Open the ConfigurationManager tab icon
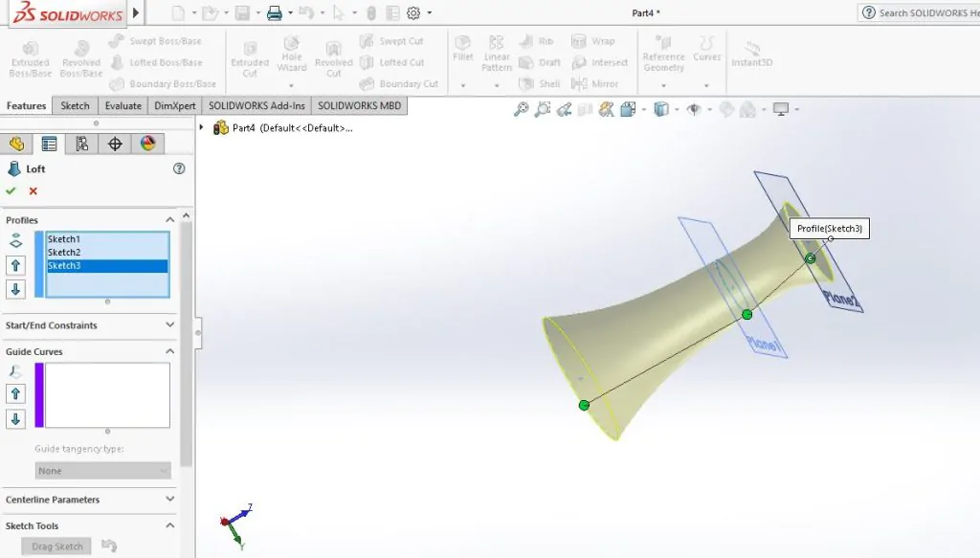Image resolution: width=980 pixels, height=558 pixels. pyautogui.click(x=82, y=144)
